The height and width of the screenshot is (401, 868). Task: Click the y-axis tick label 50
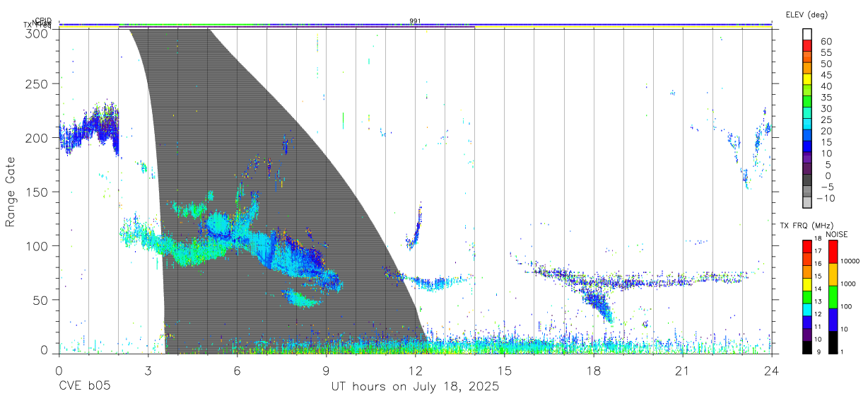pyautogui.click(x=40, y=300)
